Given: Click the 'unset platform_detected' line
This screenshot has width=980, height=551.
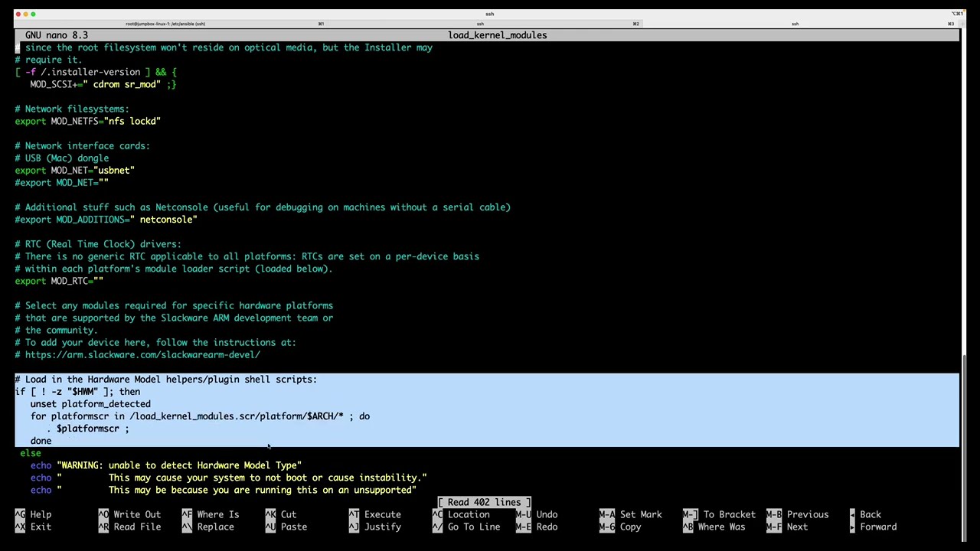Looking at the screenshot, I should tap(90, 404).
